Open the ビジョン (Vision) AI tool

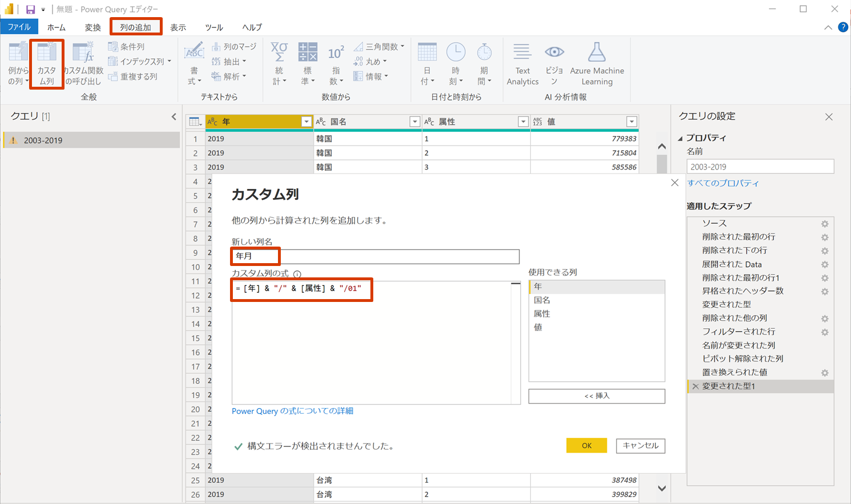[554, 63]
